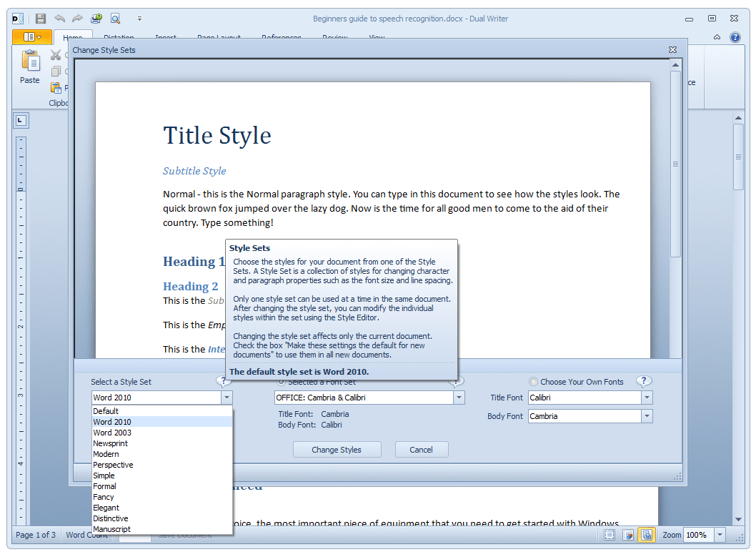The height and width of the screenshot is (557, 756).
Task: Click the Redo arrow icon
Action: (x=77, y=19)
